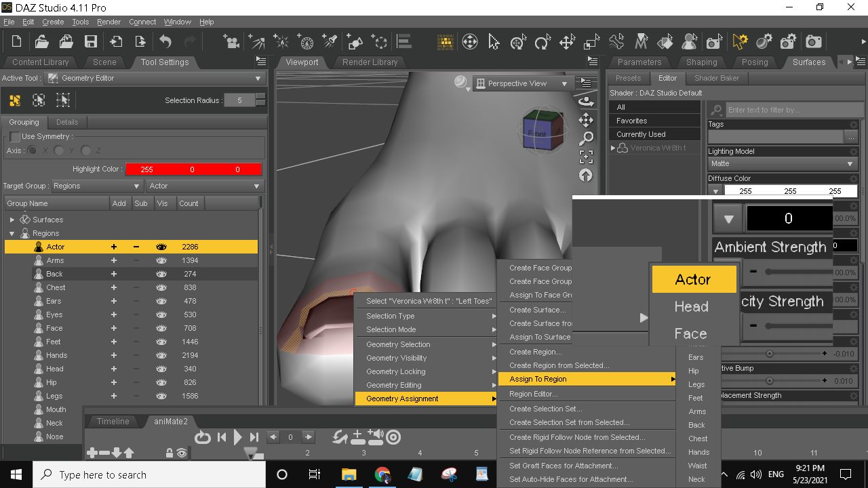Viewport: 868px width, 488px height.
Task: Select the X symmetry axis radio button
Action: 33,150
